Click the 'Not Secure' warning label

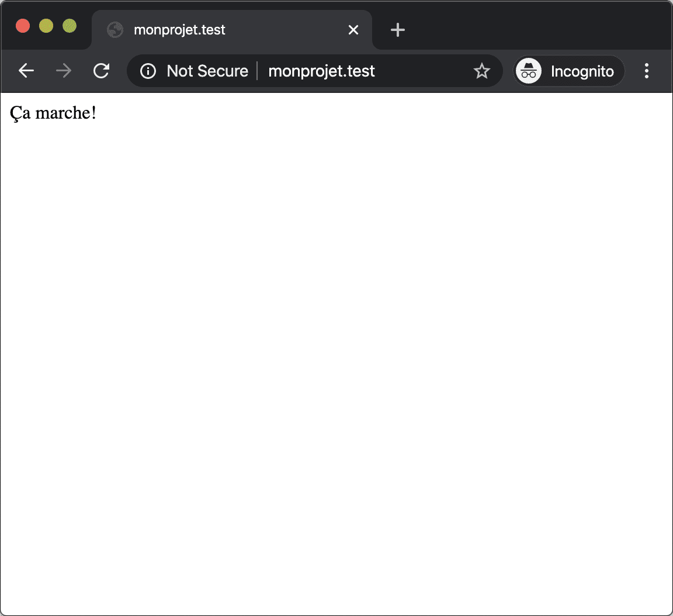pyautogui.click(x=207, y=71)
